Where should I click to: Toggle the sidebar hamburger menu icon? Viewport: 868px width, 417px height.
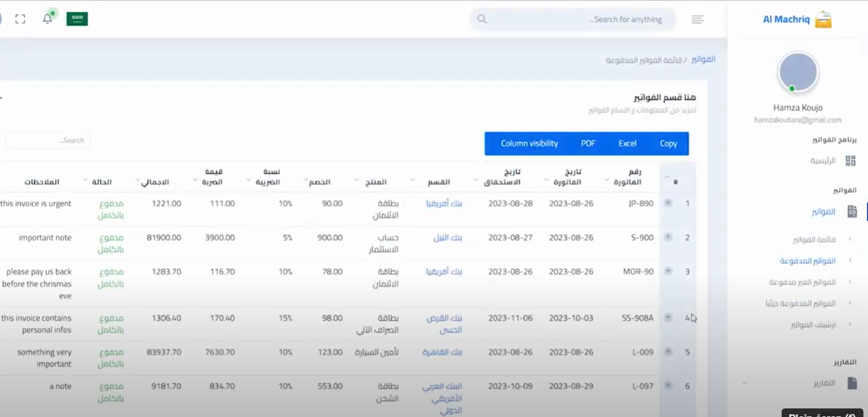tap(697, 19)
